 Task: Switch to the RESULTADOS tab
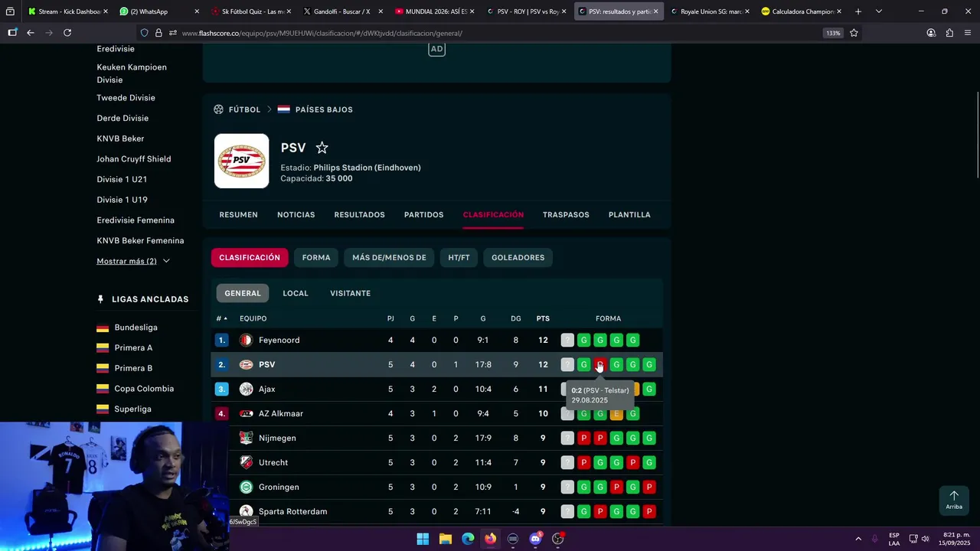point(359,215)
